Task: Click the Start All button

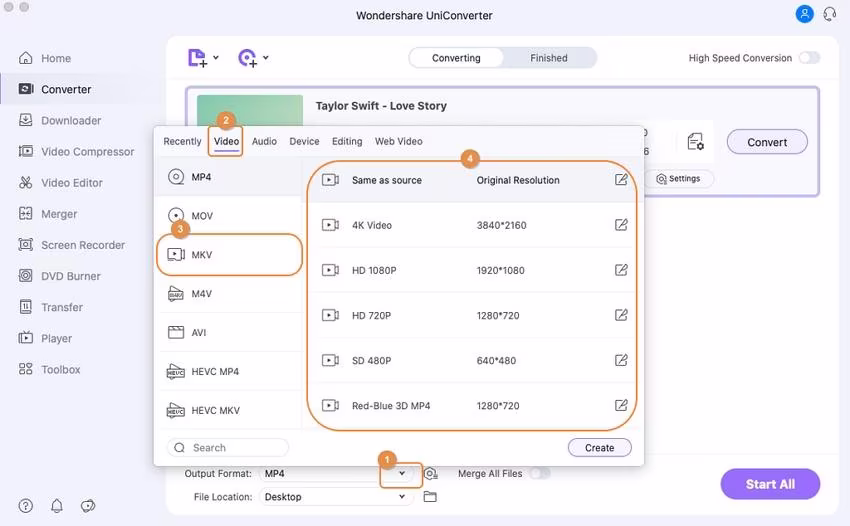Action: click(x=770, y=484)
